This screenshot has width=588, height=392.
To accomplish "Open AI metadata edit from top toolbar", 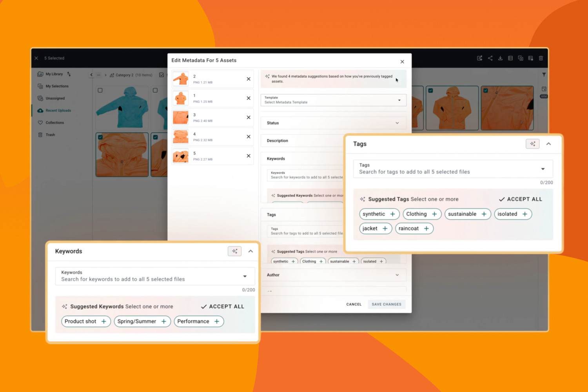I will coord(479,58).
